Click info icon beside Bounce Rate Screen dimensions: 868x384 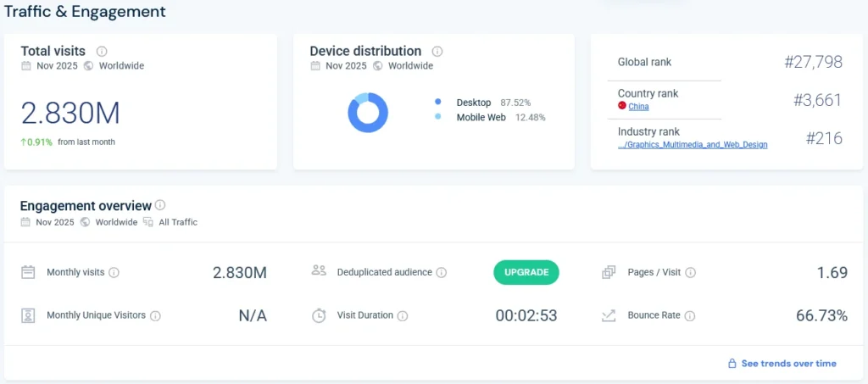(x=690, y=315)
